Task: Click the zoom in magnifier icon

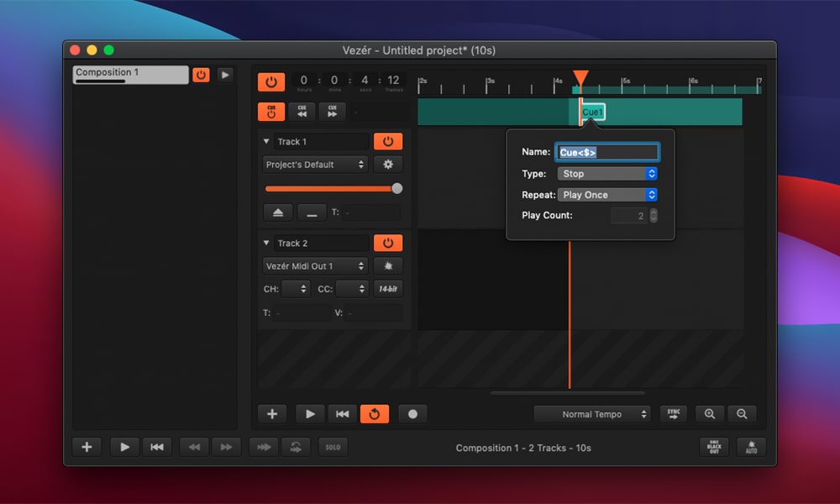Action: point(710,414)
